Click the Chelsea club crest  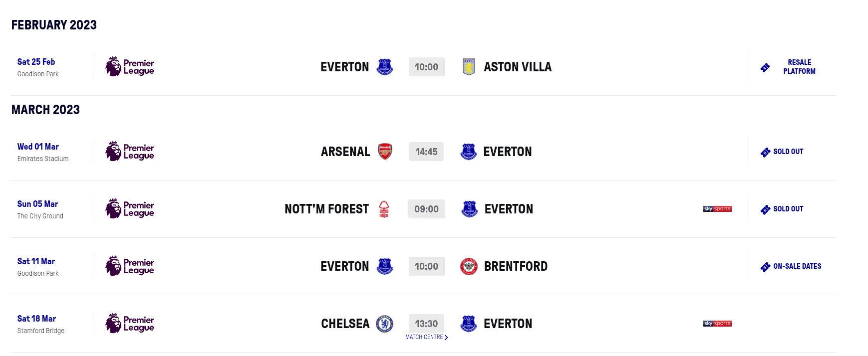384,324
